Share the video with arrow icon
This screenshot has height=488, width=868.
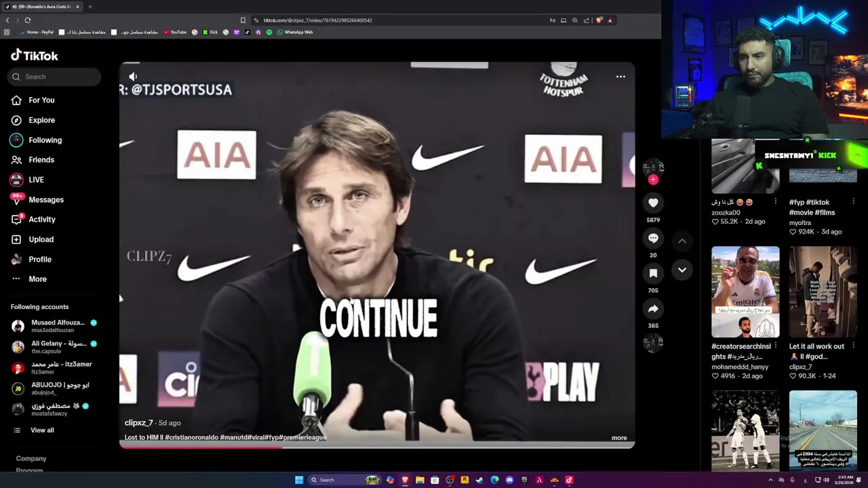[x=653, y=308]
